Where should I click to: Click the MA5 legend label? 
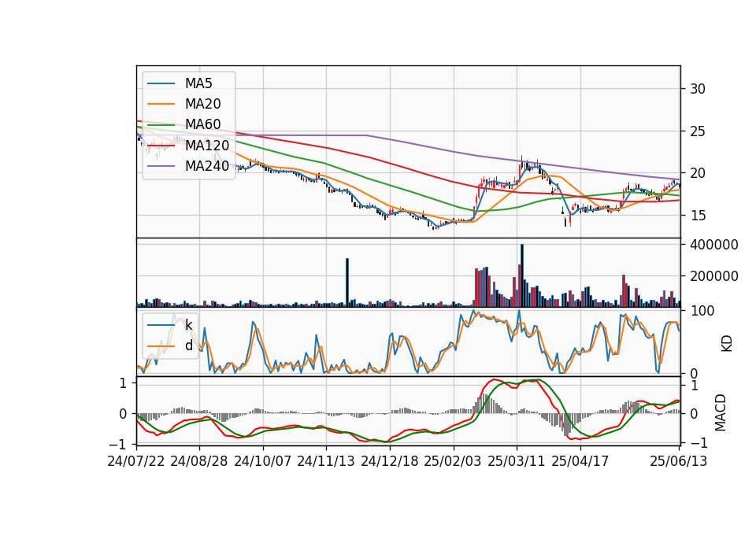pos(198,83)
